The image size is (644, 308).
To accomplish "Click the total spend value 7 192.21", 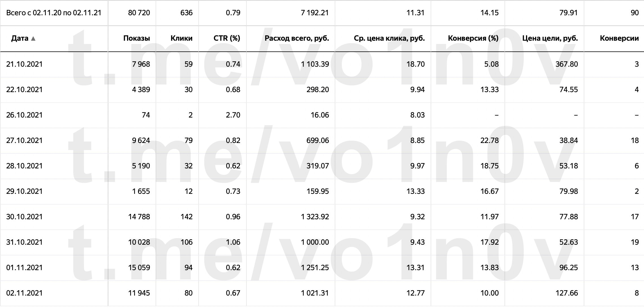I will click(x=315, y=13).
